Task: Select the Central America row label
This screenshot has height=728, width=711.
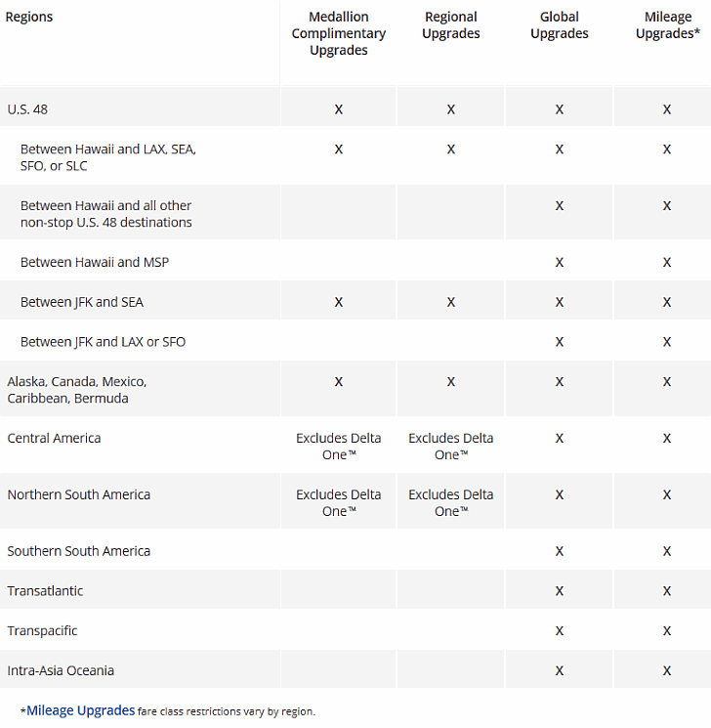Action: [x=54, y=438]
